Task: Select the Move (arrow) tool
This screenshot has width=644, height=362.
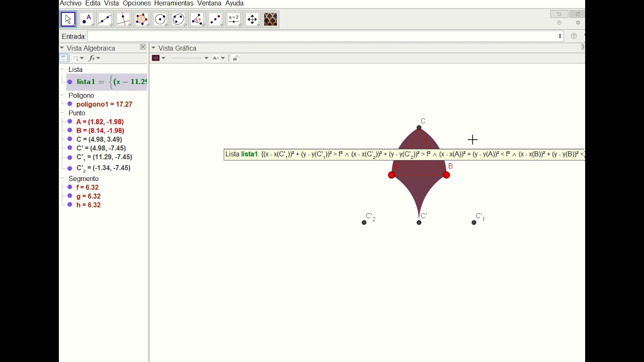Action: pyautogui.click(x=68, y=19)
